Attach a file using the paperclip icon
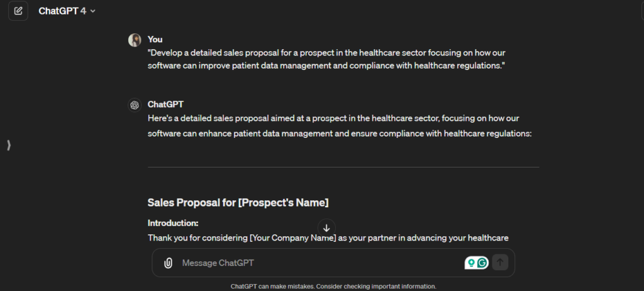This screenshot has width=644, height=291. [168, 263]
